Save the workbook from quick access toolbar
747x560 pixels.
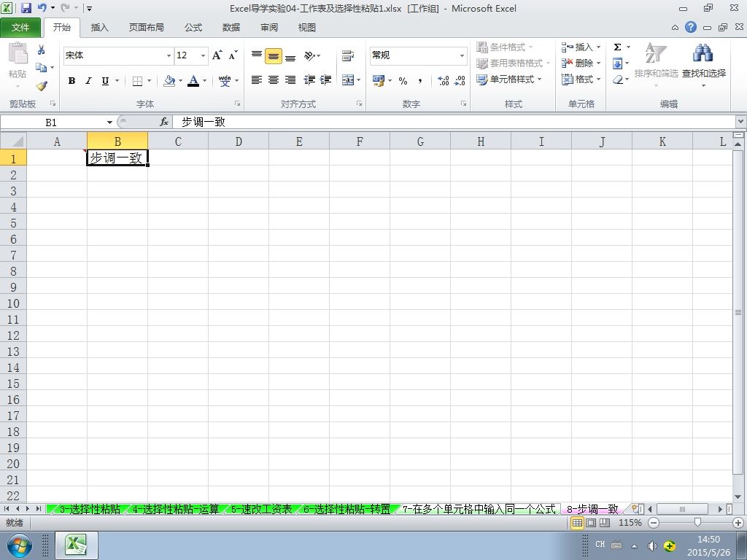point(26,8)
